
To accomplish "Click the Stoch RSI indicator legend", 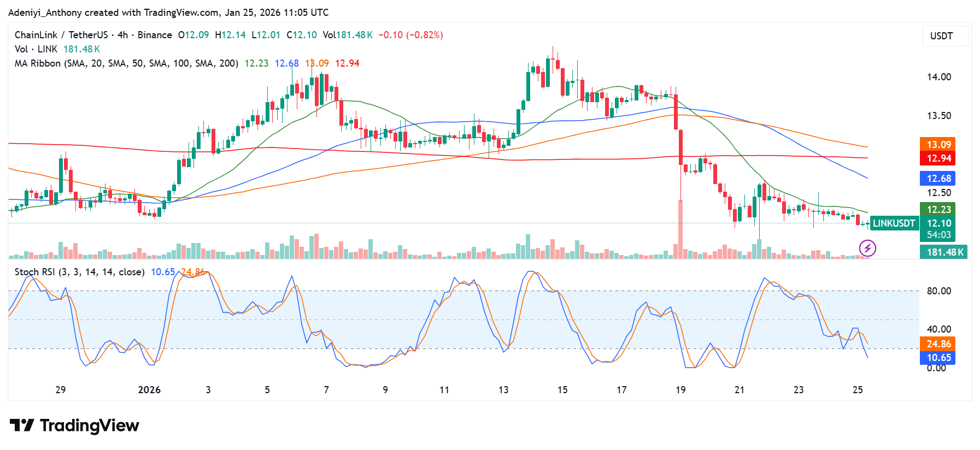I will tap(79, 272).
